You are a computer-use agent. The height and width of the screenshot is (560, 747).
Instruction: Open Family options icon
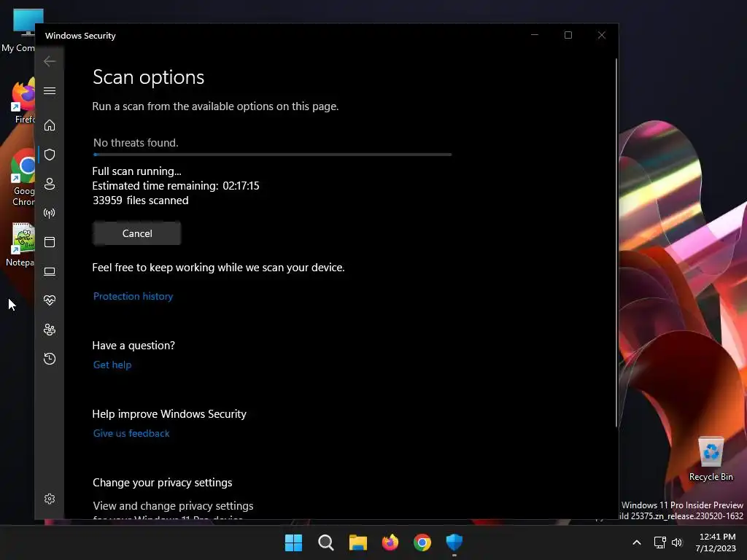50,330
